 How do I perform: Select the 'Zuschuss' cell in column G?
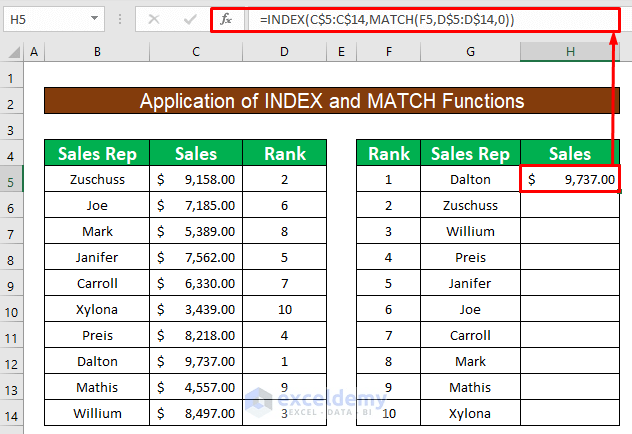tap(470, 206)
